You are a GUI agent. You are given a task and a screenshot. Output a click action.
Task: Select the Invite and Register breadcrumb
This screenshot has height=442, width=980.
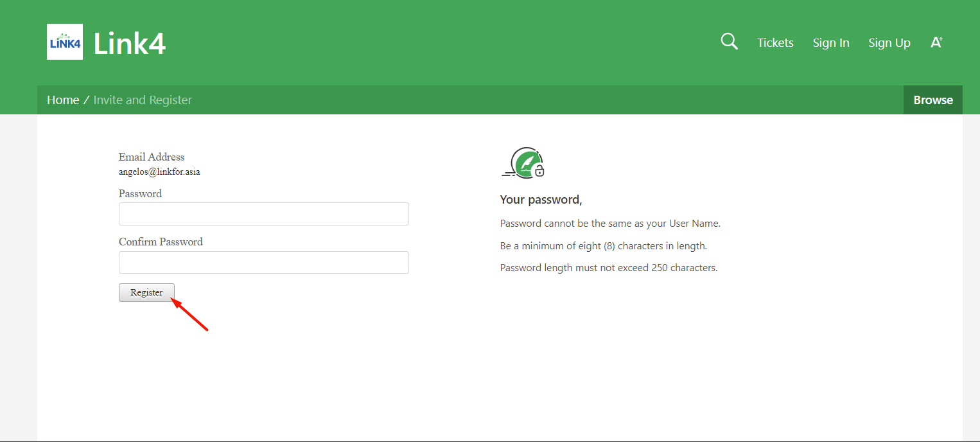point(143,100)
